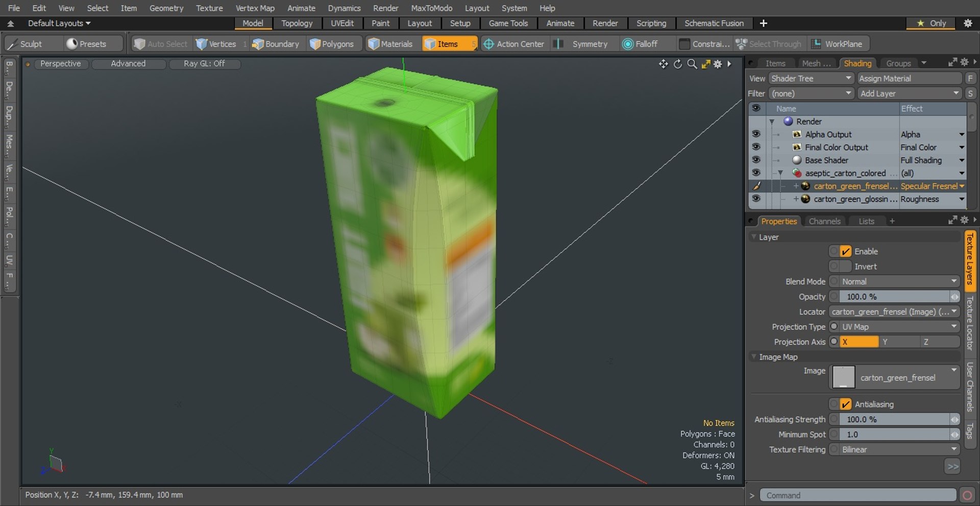
Task: Toggle visibility of Alpha Output
Action: tap(756, 134)
